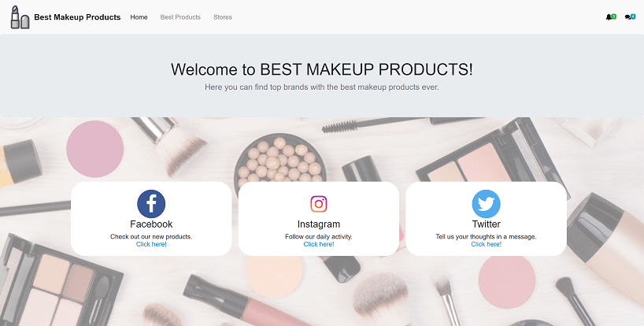644x326 pixels.
Task: Open the Best Products menu item
Action: coord(180,17)
